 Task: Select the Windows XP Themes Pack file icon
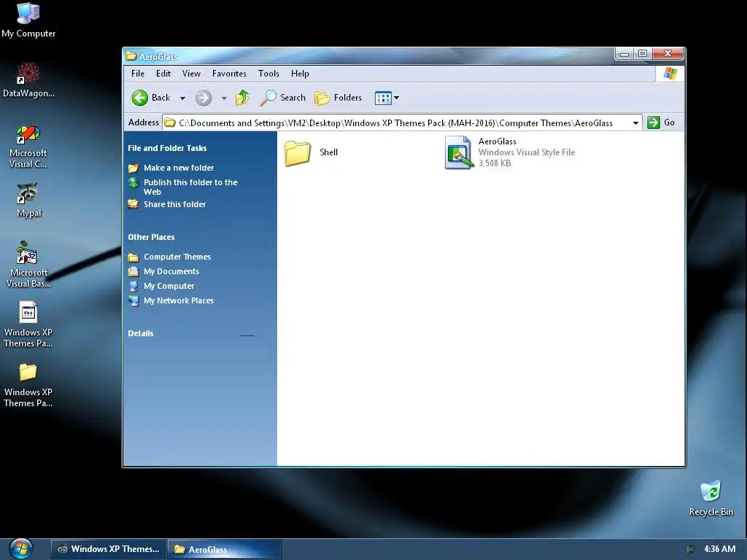(x=28, y=312)
